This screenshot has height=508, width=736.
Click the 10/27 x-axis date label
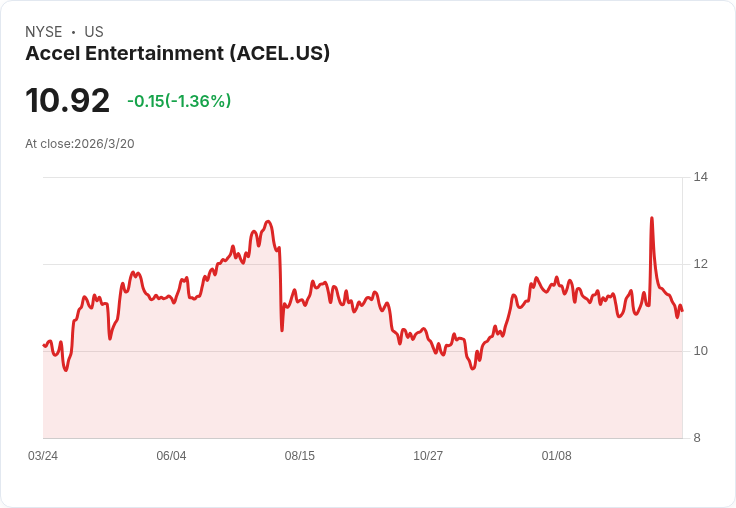(428, 455)
